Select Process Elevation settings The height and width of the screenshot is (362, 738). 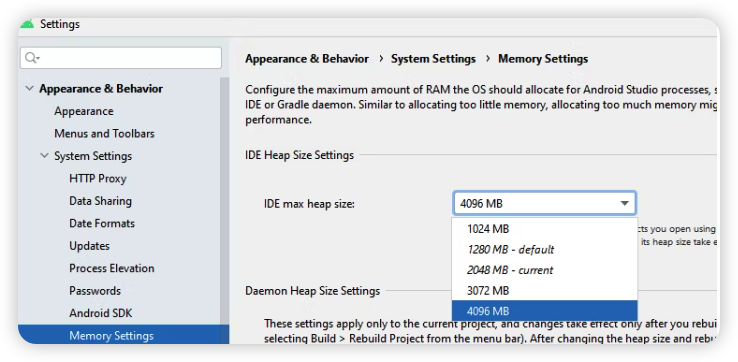[x=112, y=268]
